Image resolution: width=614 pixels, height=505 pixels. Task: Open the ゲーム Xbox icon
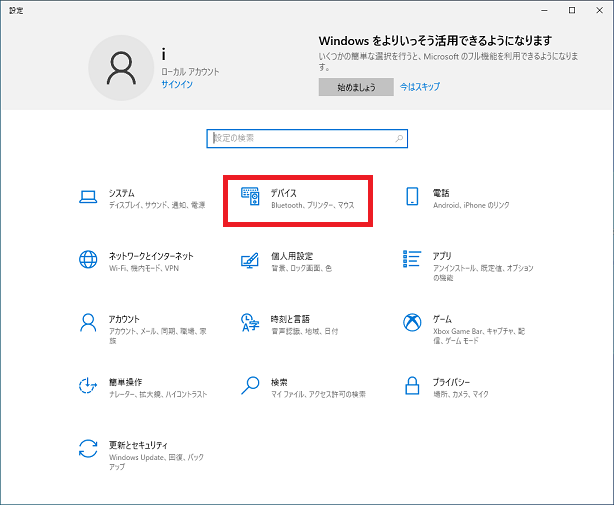[x=412, y=323]
